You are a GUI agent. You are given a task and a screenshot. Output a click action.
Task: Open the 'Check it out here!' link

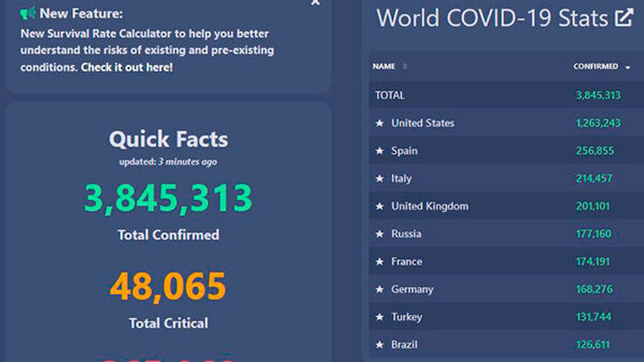(x=127, y=67)
